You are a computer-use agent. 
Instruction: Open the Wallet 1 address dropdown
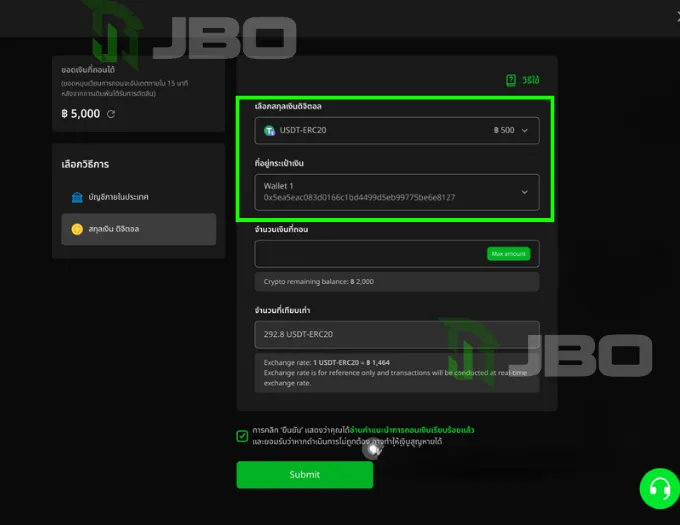[397, 192]
